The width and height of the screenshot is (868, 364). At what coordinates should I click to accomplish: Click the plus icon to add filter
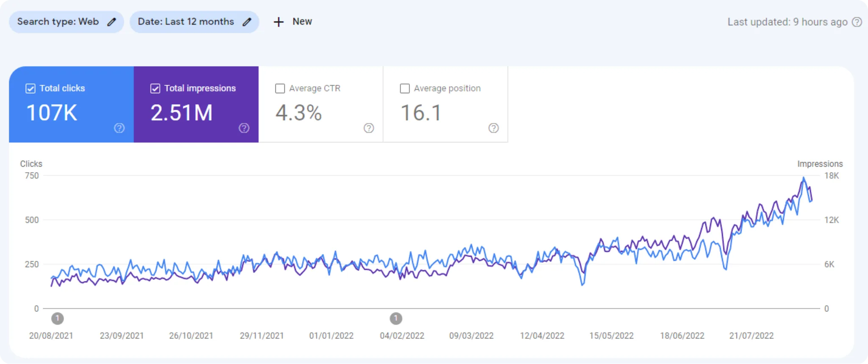pyautogui.click(x=278, y=22)
